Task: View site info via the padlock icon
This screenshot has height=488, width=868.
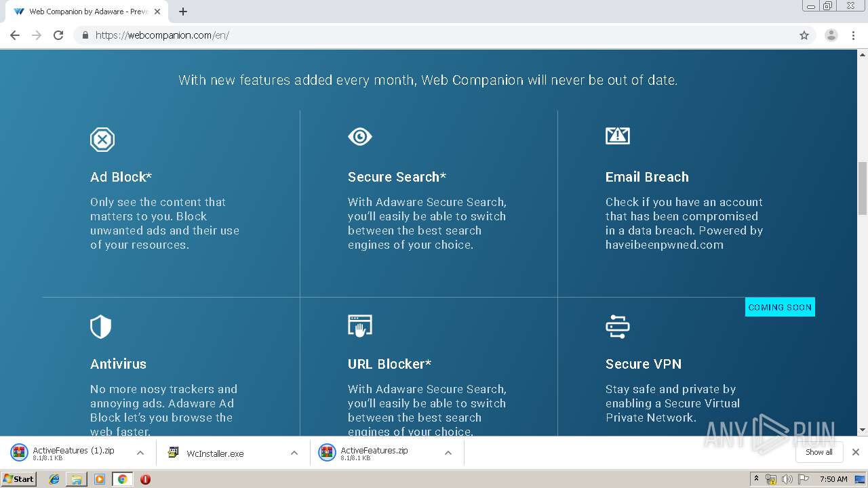Action: pyautogui.click(x=85, y=35)
